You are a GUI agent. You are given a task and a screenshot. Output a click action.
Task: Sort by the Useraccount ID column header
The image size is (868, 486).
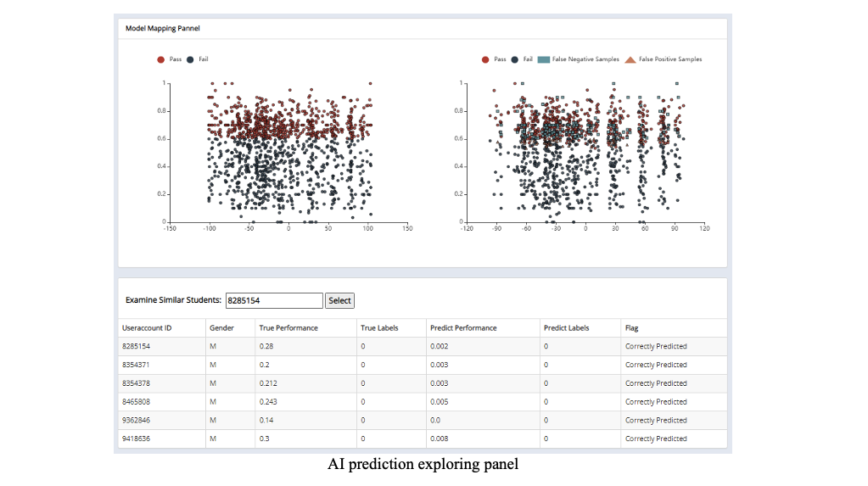tap(147, 327)
